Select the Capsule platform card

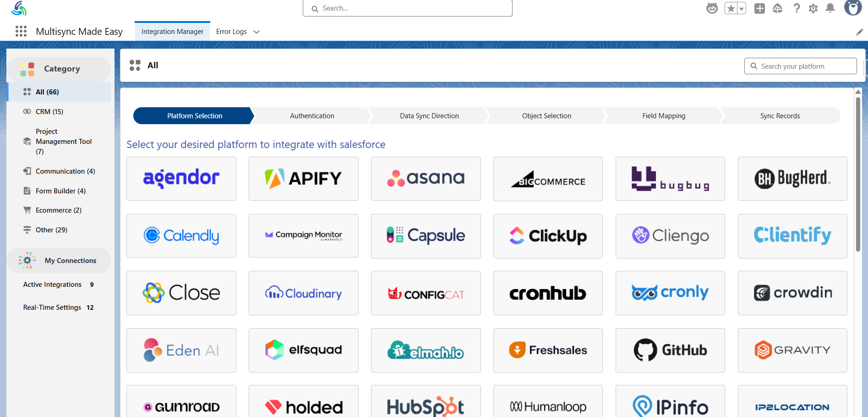(x=426, y=236)
